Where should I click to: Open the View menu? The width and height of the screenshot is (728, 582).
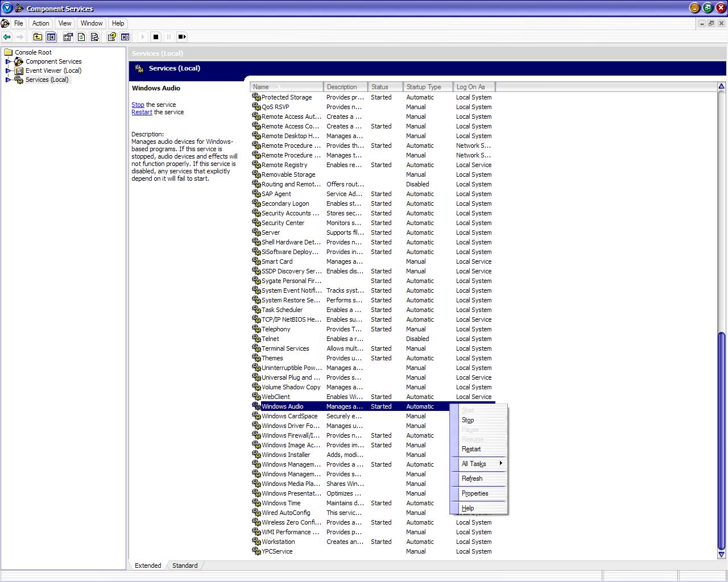point(65,23)
